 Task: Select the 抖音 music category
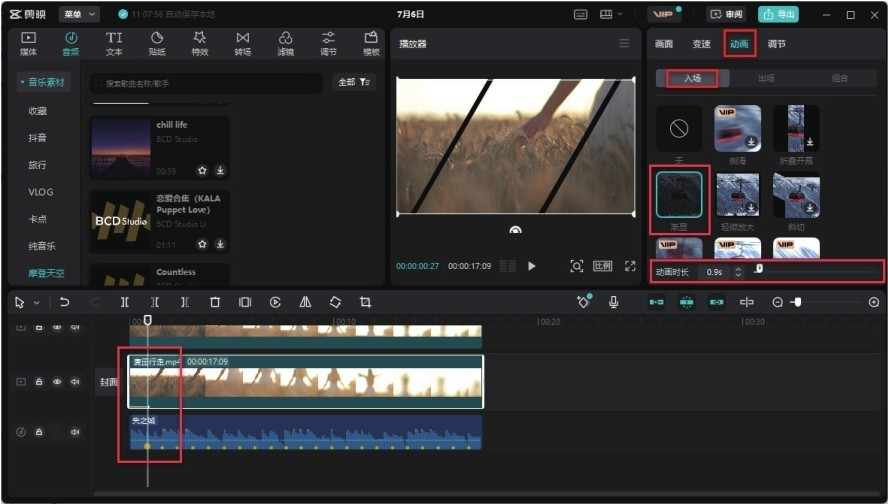click(x=37, y=138)
